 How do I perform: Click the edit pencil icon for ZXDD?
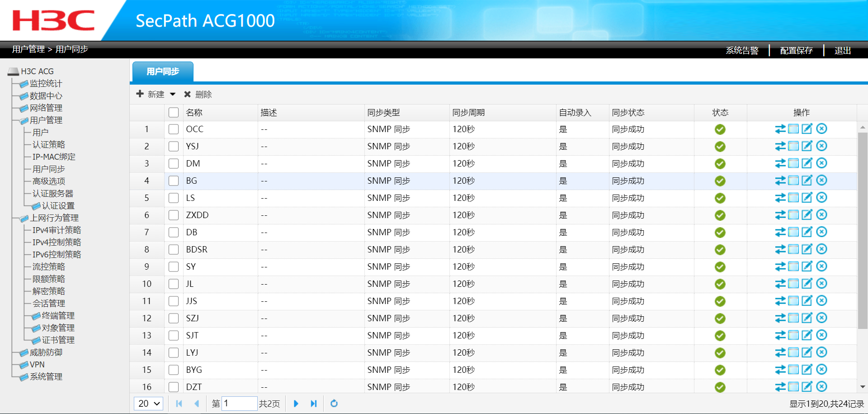tap(807, 215)
